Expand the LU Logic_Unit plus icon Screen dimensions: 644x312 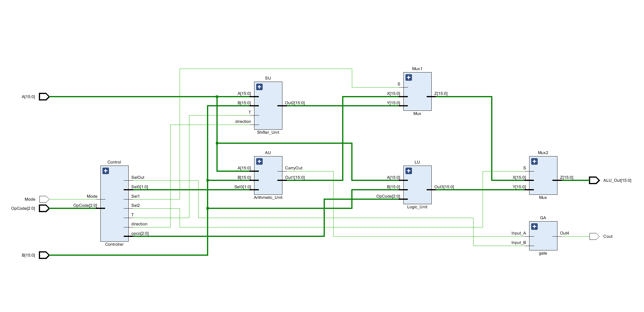(409, 171)
